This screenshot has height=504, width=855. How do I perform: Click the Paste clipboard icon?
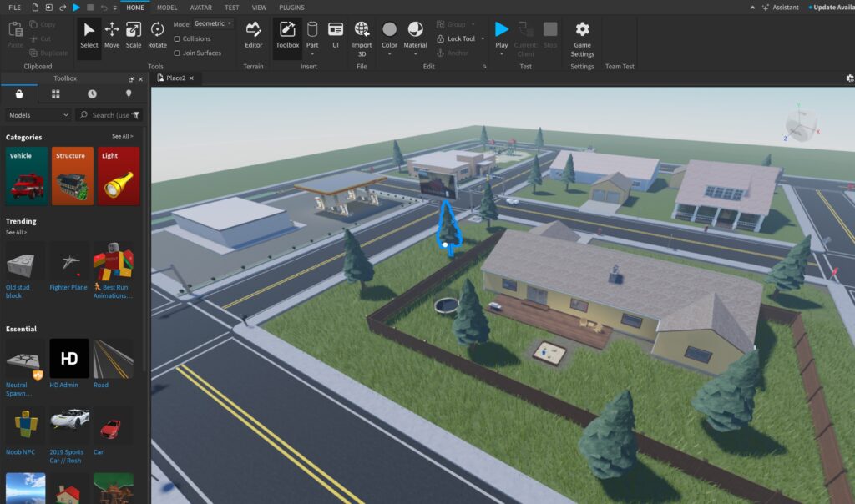(x=15, y=35)
